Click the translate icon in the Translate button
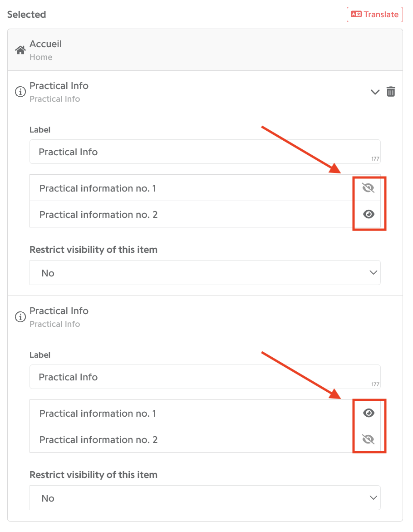This screenshot has width=413, height=532. coord(356,14)
